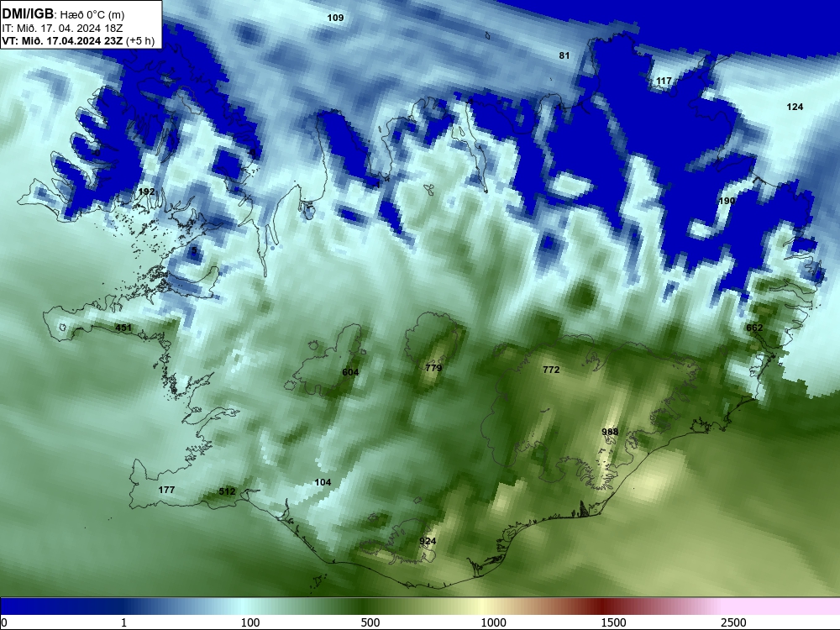Click the 500 label on the color scale
This screenshot has height=630, width=840.
pyautogui.click(x=370, y=622)
